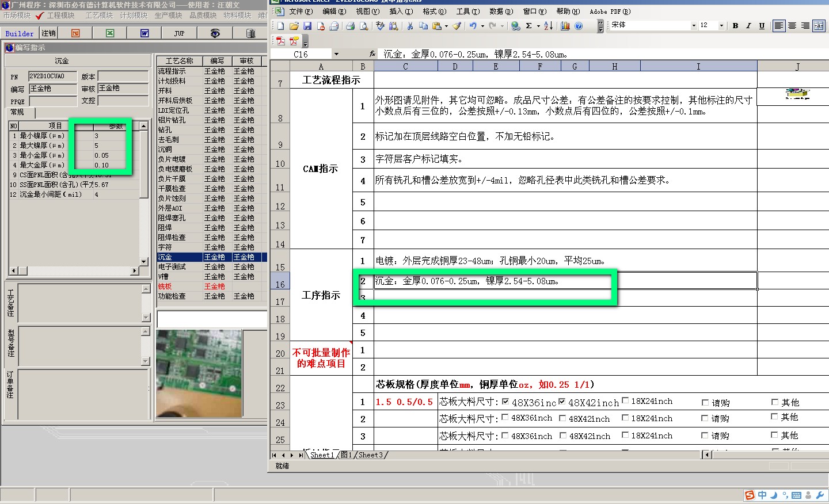This screenshot has height=504, width=829.
Task: Click the Copy icon in Excel toolbar
Action: tap(423, 26)
